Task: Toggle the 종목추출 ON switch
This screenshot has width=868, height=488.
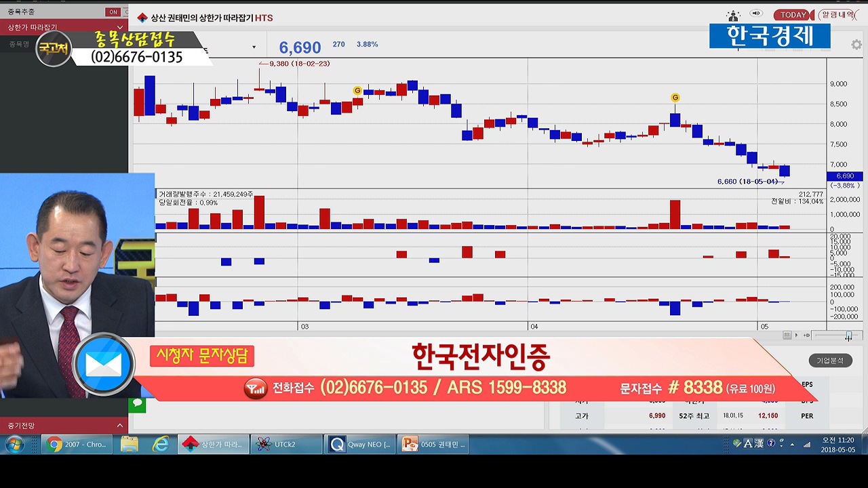Action: 113,12
